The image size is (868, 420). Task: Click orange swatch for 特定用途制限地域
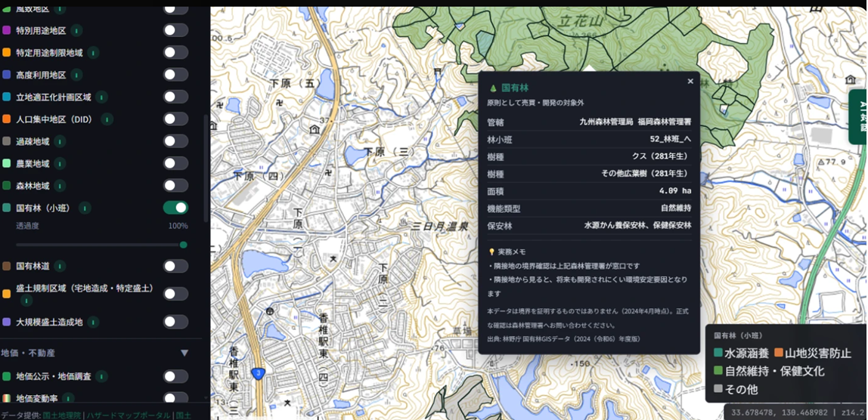click(7, 53)
